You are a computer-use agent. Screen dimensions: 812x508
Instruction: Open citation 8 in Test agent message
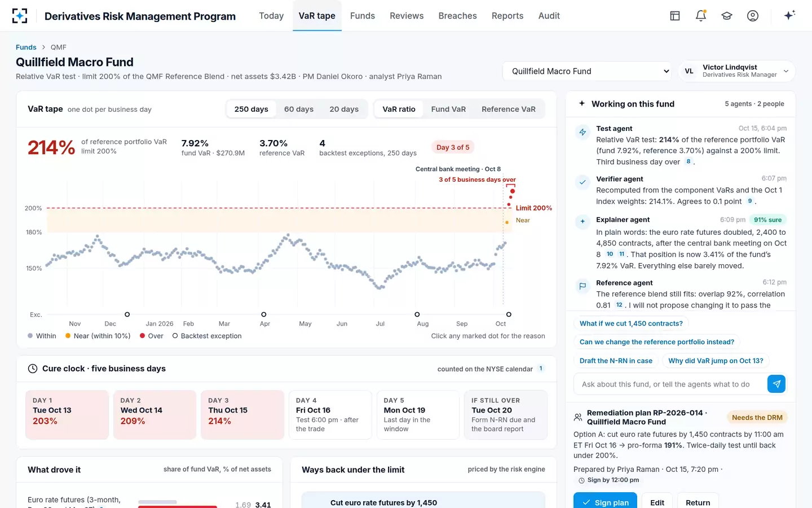689,161
